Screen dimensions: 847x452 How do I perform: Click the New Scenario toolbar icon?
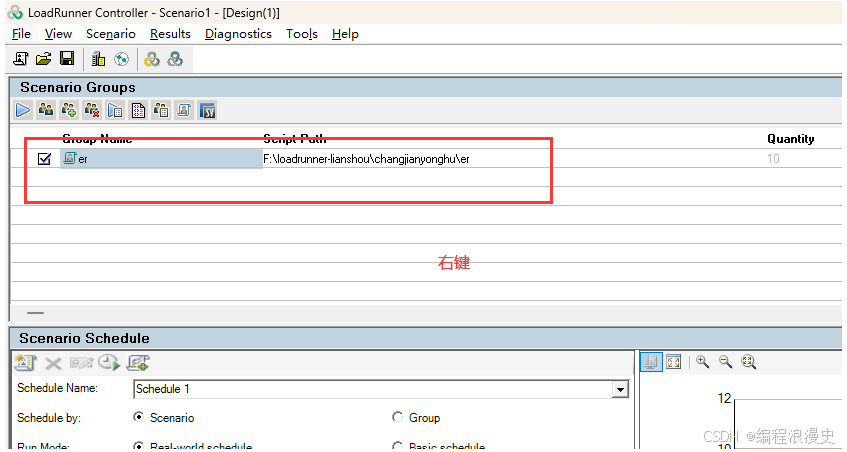(21, 59)
